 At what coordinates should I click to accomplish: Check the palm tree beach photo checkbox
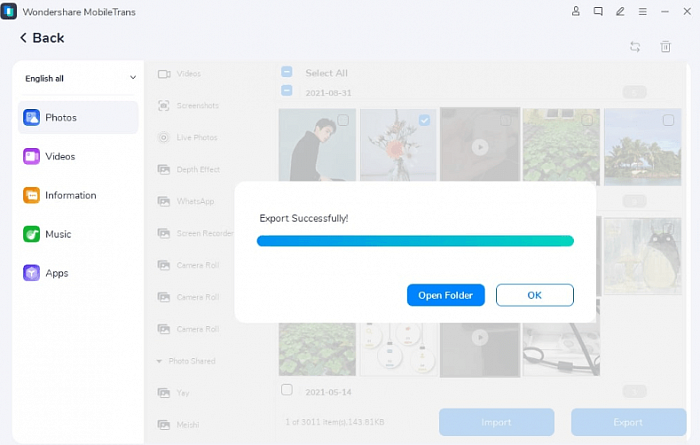(x=668, y=120)
